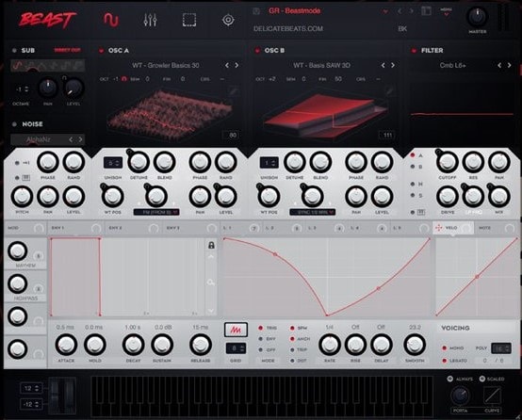Click the MASTER volume knob
Screen dimensions: 522x420
coord(477,17)
